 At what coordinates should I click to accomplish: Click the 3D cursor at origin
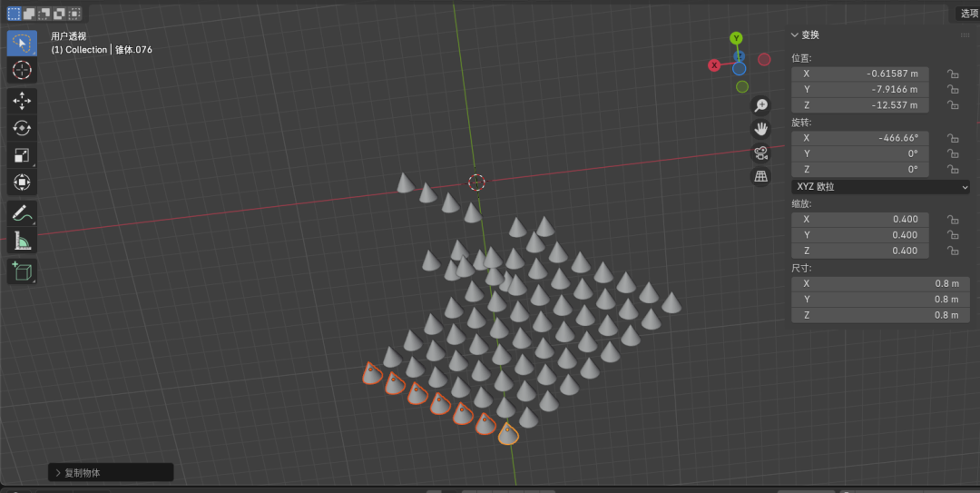click(477, 182)
